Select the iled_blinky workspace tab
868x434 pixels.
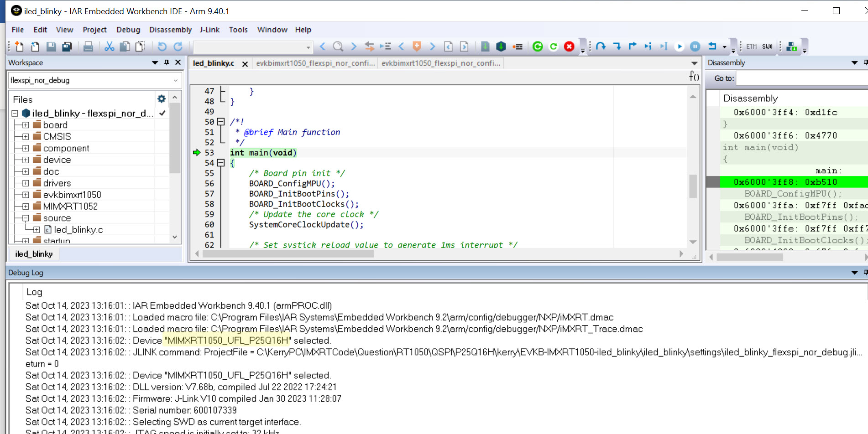tap(34, 254)
